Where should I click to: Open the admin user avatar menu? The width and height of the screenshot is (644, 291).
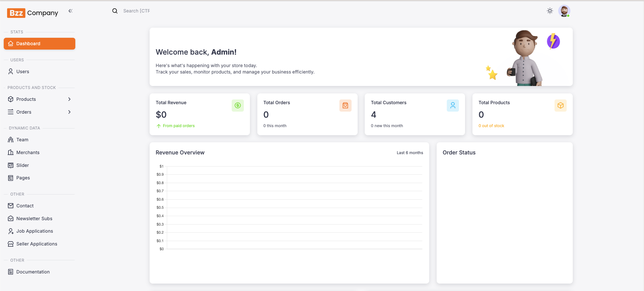coord(564,11)
